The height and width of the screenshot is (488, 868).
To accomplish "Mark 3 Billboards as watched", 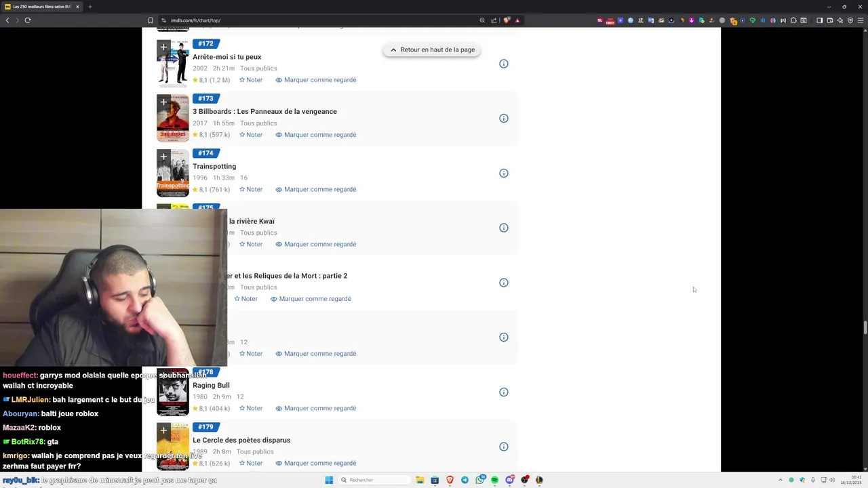I will click(x=315, y=134).
